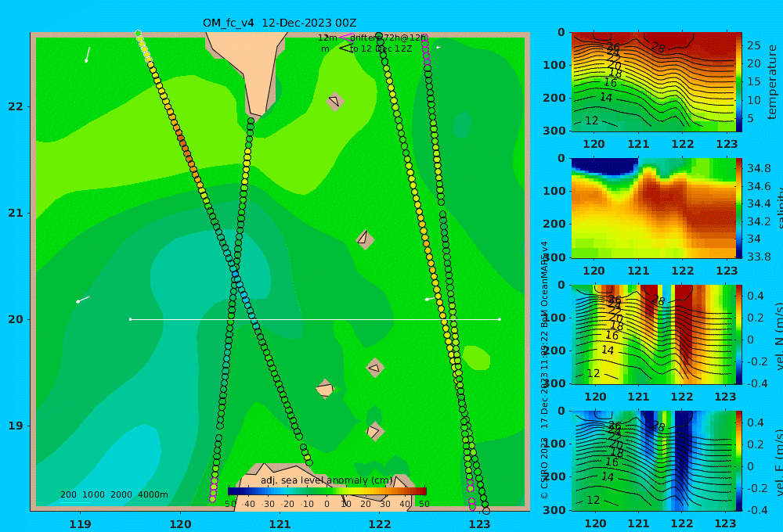The height and width of the screenshot is (532, 783).
Task: Click the white transect line at 20N
Action: tap(315, 319)
